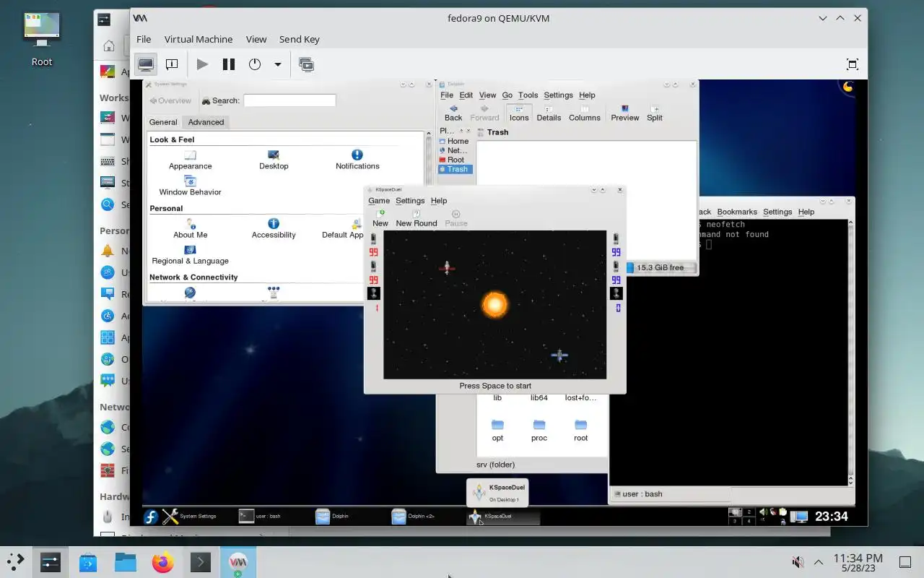
Task: Open the host file manager taskbar icon
Action: click(125, 562)
